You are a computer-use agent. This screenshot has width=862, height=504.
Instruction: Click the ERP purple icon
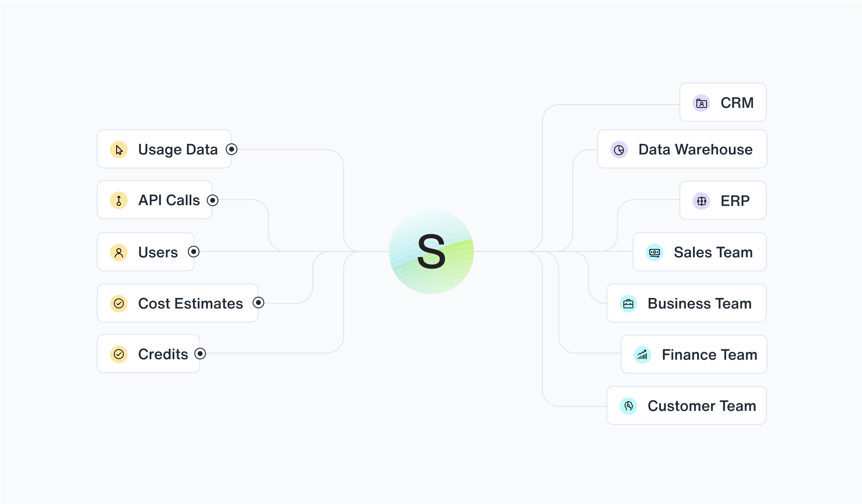[701, 201]
